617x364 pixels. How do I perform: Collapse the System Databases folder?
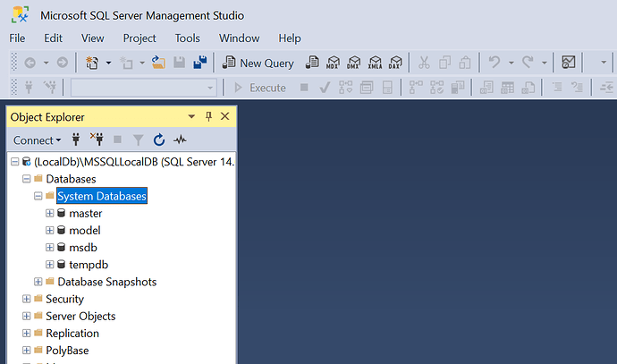pos(38,196)
